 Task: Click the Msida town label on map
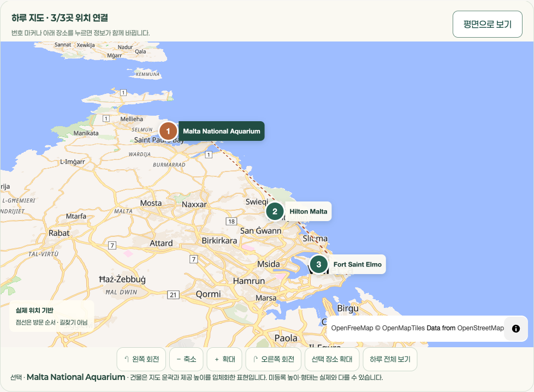268,264
